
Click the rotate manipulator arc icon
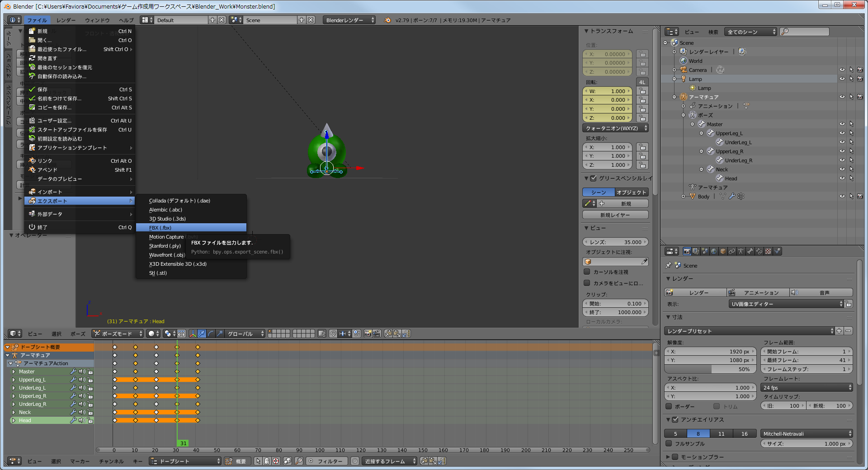coord(211,334)
